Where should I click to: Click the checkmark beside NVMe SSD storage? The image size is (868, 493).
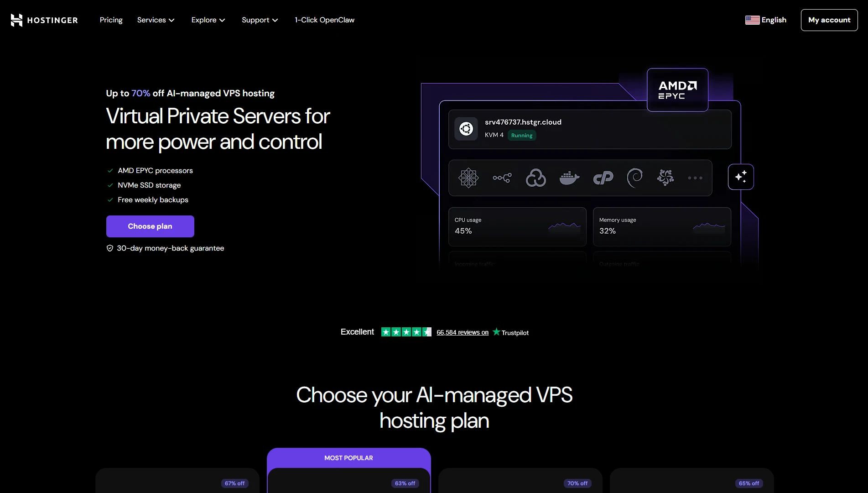tap(110, 185)
